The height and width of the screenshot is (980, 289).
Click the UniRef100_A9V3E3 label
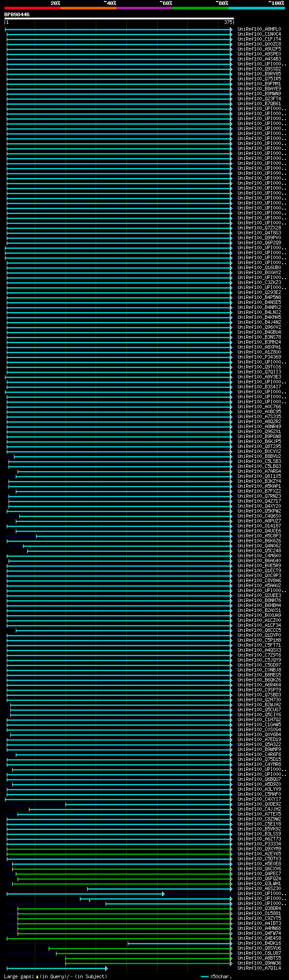point(259,377)
